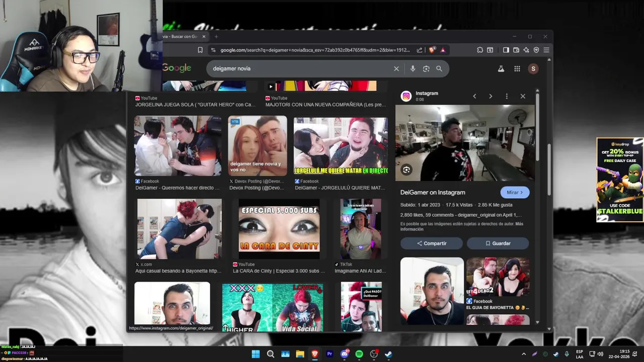Screen dimensions: 644x362
Task: Open Spotify from taskbar
Action: pos(359,354)
